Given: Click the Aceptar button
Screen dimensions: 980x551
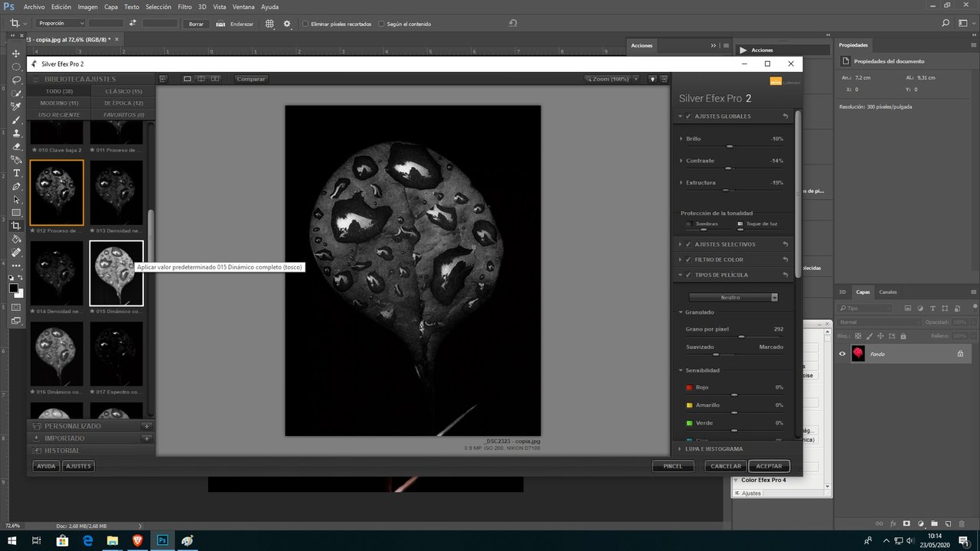Looking at the screenshot, I should click(x=769, y=466).
